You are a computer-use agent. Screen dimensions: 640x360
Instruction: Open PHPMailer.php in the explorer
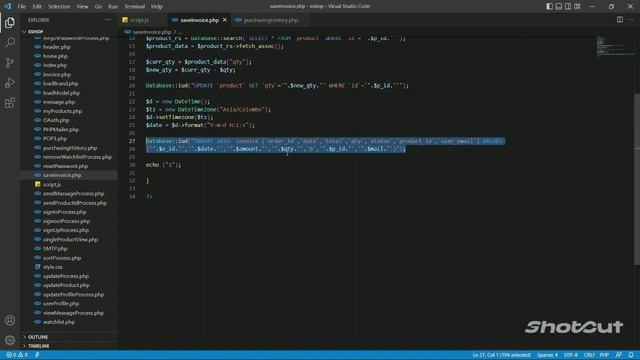(x=61, y=129)
